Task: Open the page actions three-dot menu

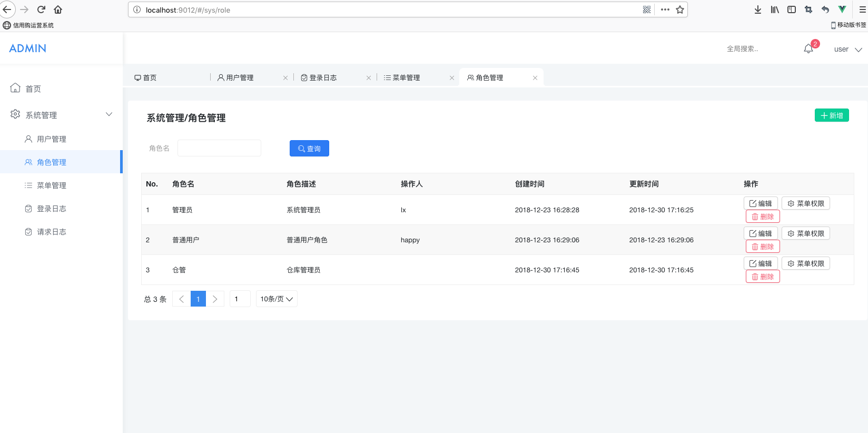Action: [x=665, y=9]
